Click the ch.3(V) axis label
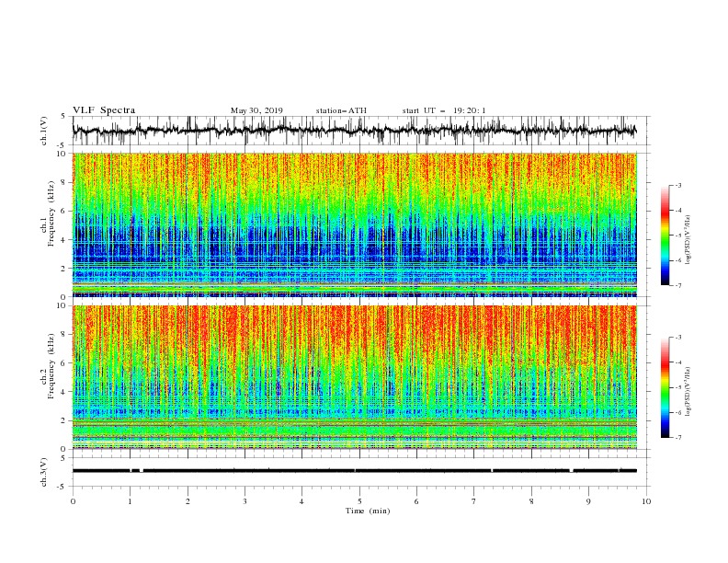This screenshot has width=728, height=563. (44, 472)
